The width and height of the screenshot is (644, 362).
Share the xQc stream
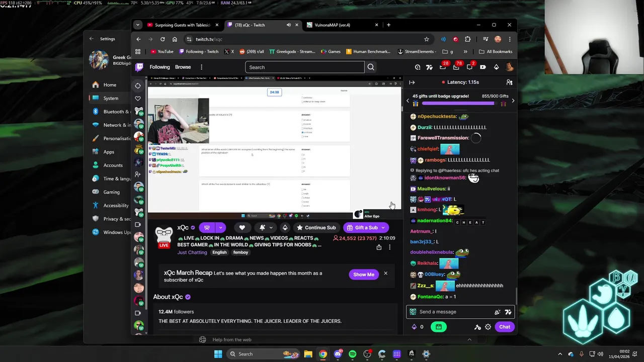click(x=379, y=247)
